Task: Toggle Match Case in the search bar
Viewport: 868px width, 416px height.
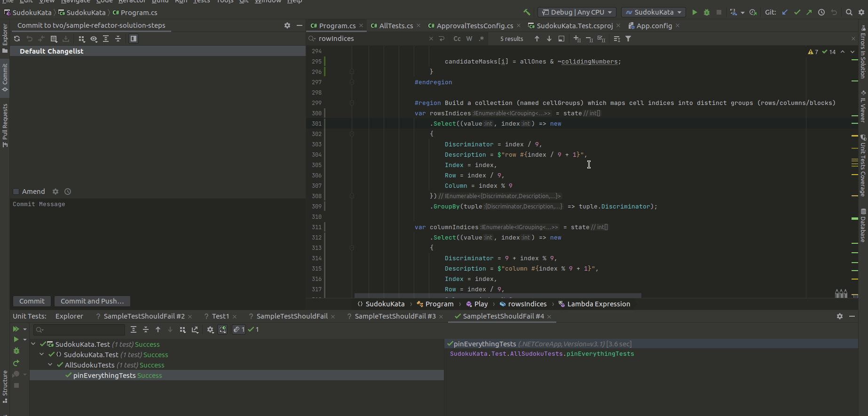Action: tap(457, 39)
